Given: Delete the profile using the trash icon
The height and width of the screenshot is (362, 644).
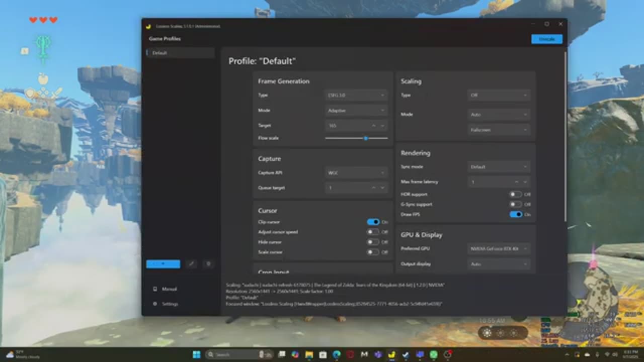Looking at the screenshot, I should tap(208, 264).
